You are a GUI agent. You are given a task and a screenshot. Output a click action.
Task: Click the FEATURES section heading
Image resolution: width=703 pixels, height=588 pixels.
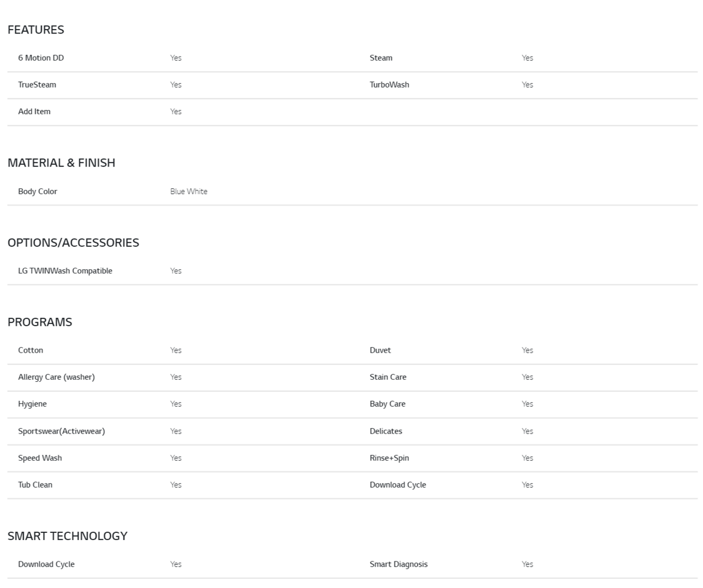[x=36, y=30]
